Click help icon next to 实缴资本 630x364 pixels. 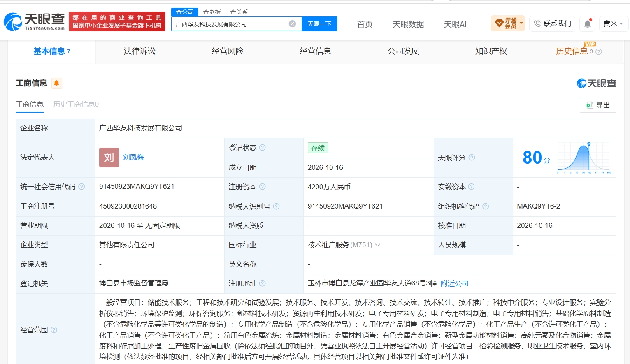471,187
